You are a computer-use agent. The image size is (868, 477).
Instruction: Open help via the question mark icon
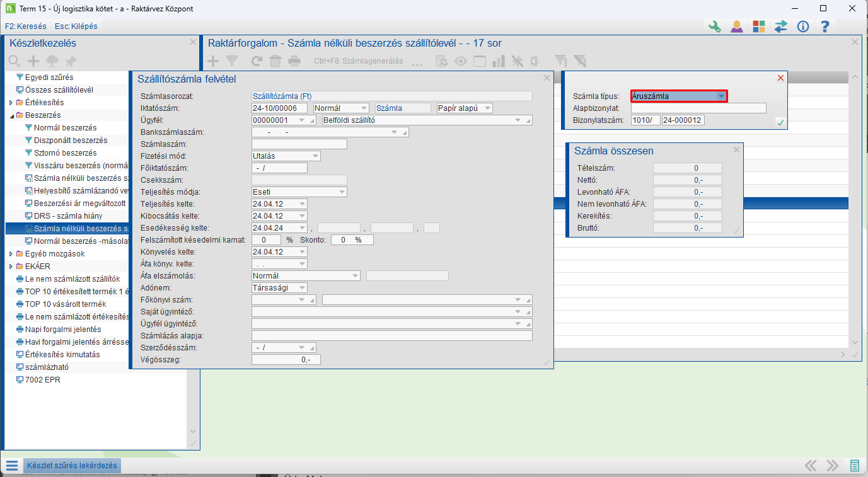point(825,26)
